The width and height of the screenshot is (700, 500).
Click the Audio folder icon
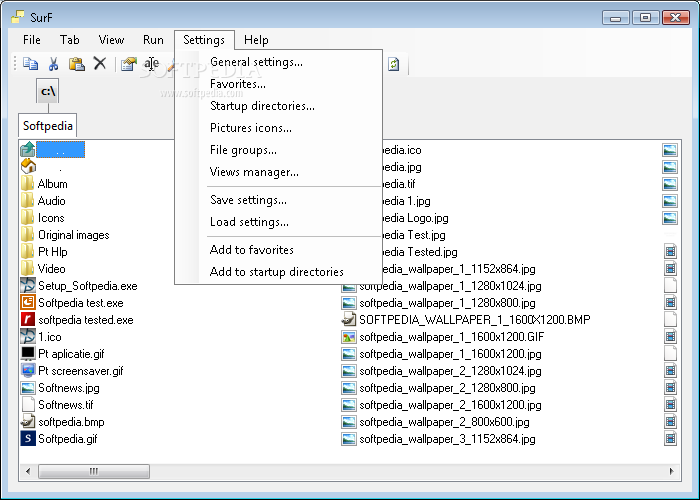(x=27, y=200)
